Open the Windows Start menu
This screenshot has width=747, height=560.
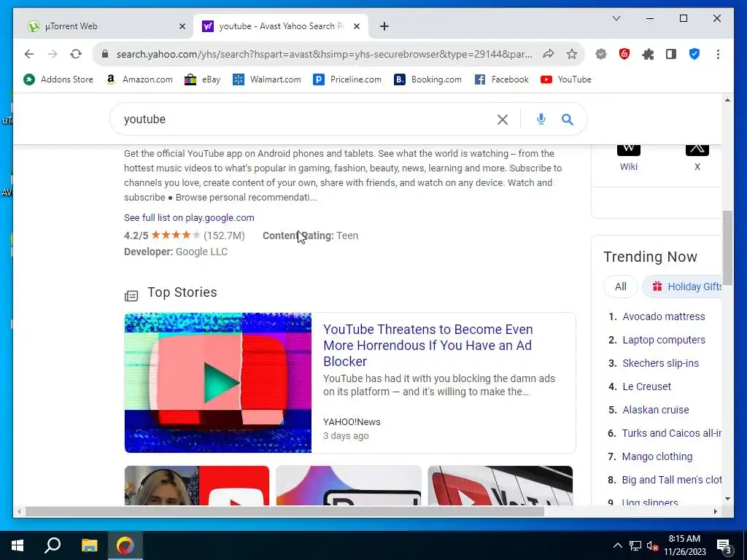pos(18,545)
